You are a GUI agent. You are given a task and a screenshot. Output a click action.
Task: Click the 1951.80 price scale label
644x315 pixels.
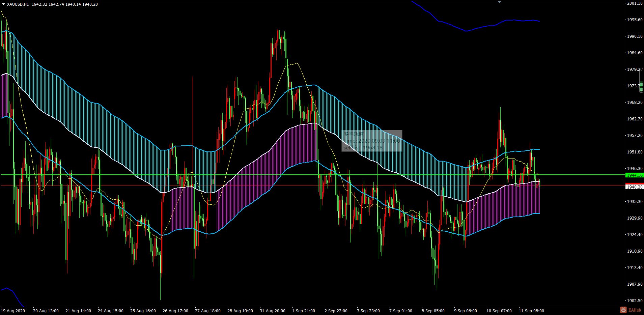pyautogui.click(x=635, y=152)
